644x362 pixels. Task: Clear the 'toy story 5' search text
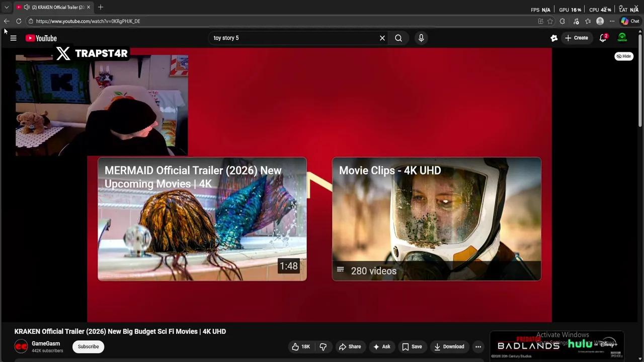tap(382, 38)
